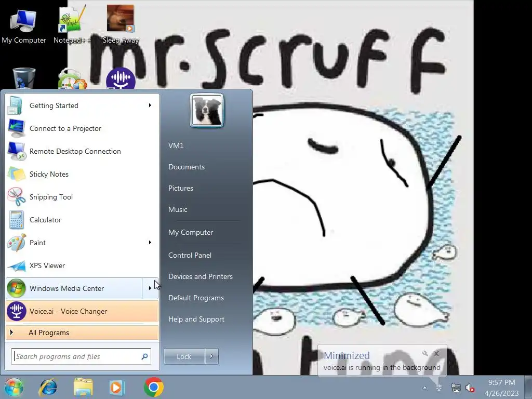Open Pictures from the Start menu
The width and height of the screenshot is (532, 399).
pyautogui.click(x=180, y=188)
